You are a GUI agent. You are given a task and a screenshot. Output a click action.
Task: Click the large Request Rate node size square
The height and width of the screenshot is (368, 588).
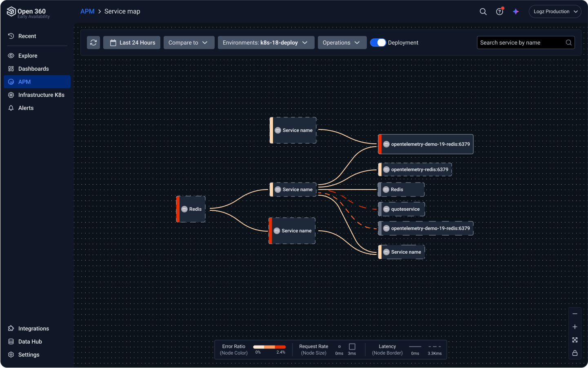click(x=352, y=346)
